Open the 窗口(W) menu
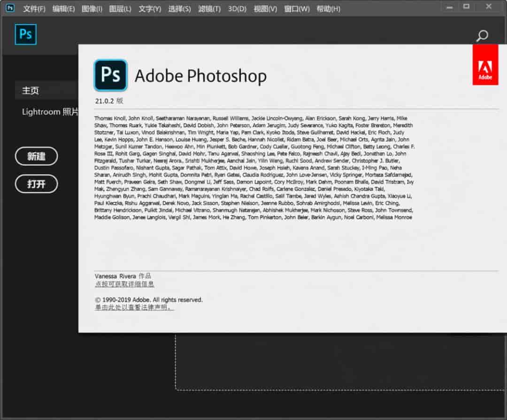 coord(297,9)
